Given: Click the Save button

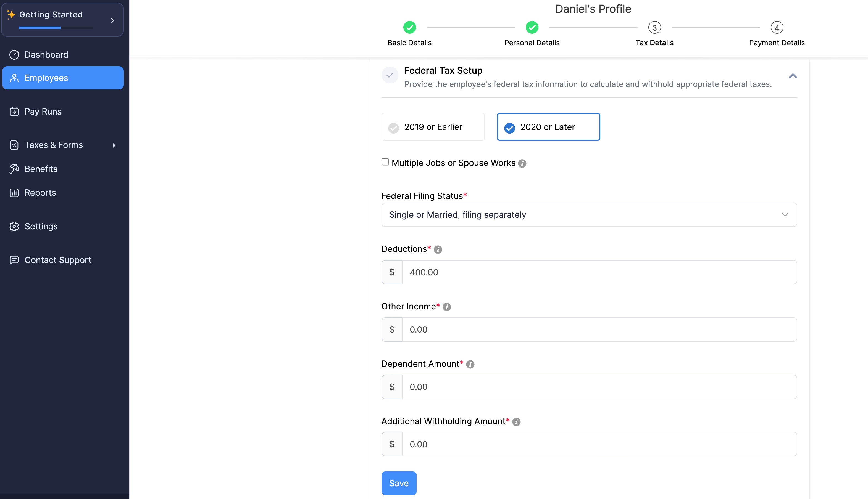Looking at the screenshot, I should pos(399,483).
